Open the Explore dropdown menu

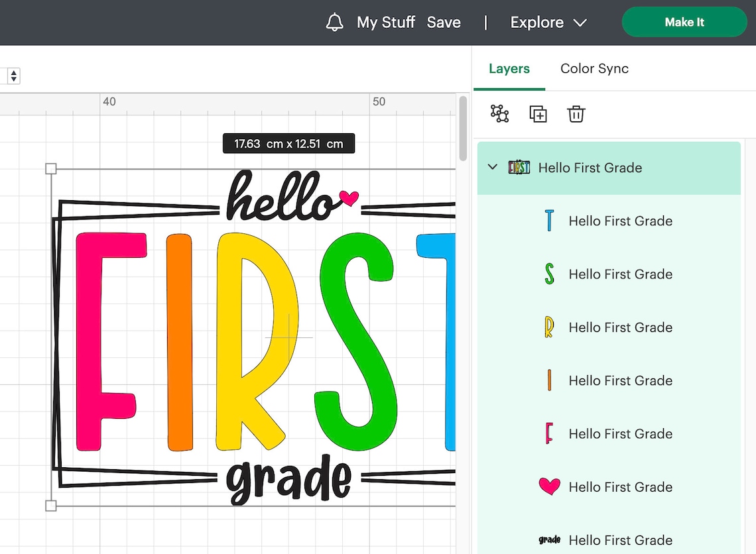[x=548, y=22]
